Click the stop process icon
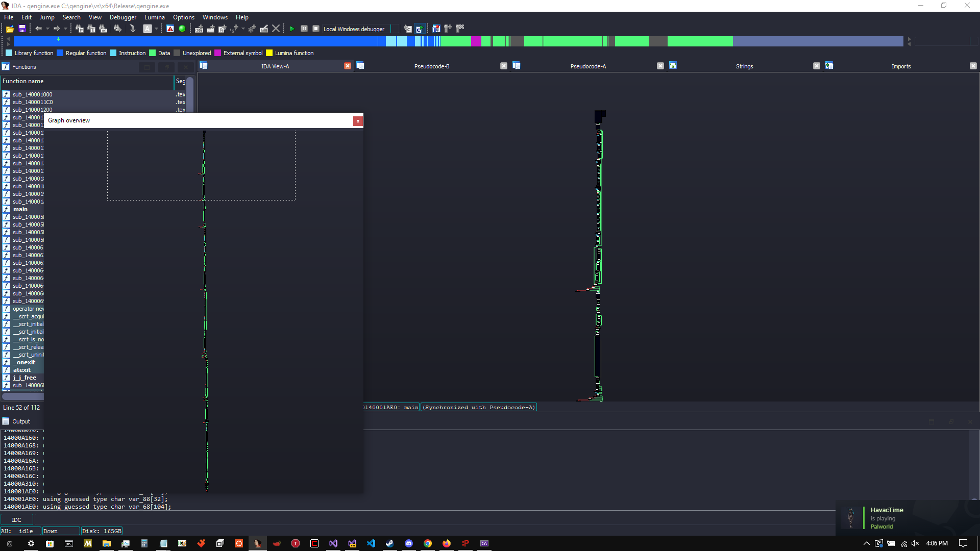 [x=316, y=29]
